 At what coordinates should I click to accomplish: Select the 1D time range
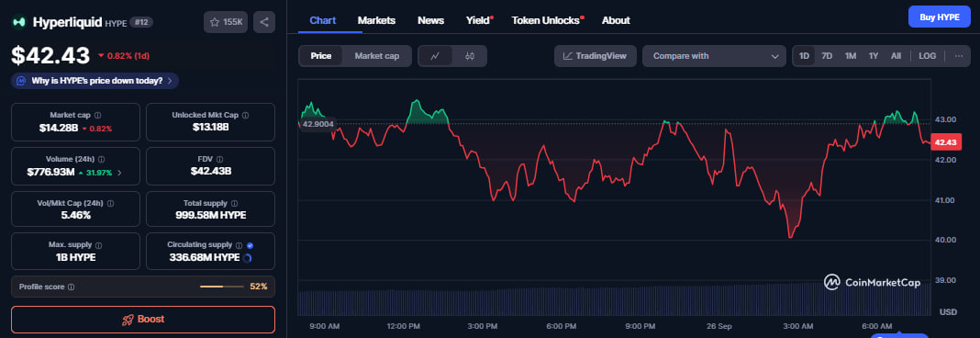804,56
